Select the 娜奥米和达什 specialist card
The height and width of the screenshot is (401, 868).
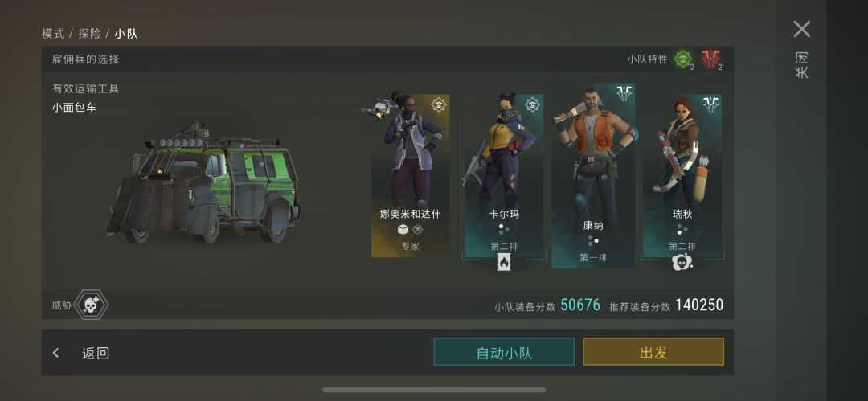(410, 175)
